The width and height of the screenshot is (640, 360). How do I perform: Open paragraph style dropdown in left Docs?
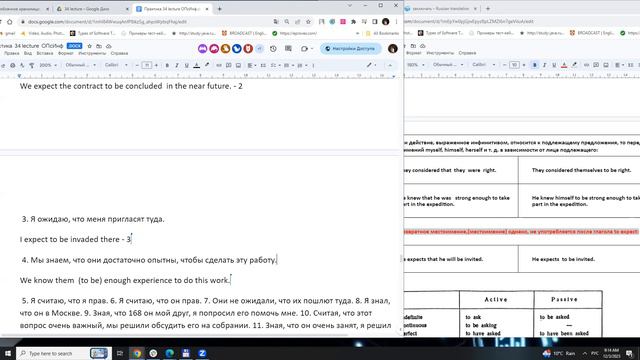pos(80,65)
